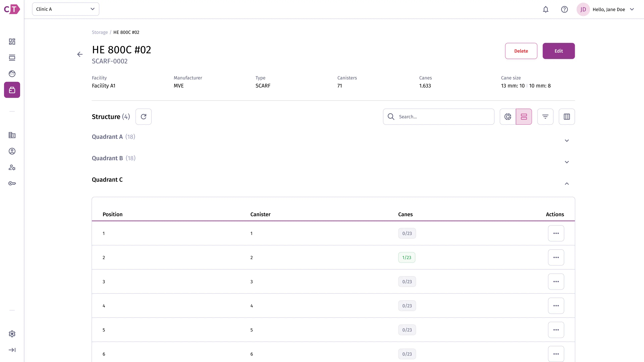Click the Canister column header
Screen dimensions: 644x362
(x=260, y=214)
